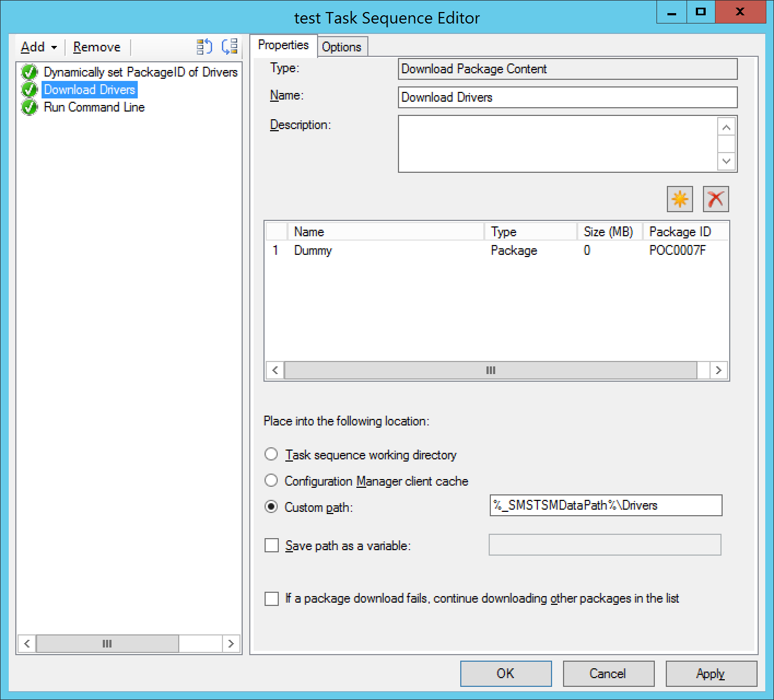Click package list right scroll arrow
The image size is (774, 700).
pos(718,370)
